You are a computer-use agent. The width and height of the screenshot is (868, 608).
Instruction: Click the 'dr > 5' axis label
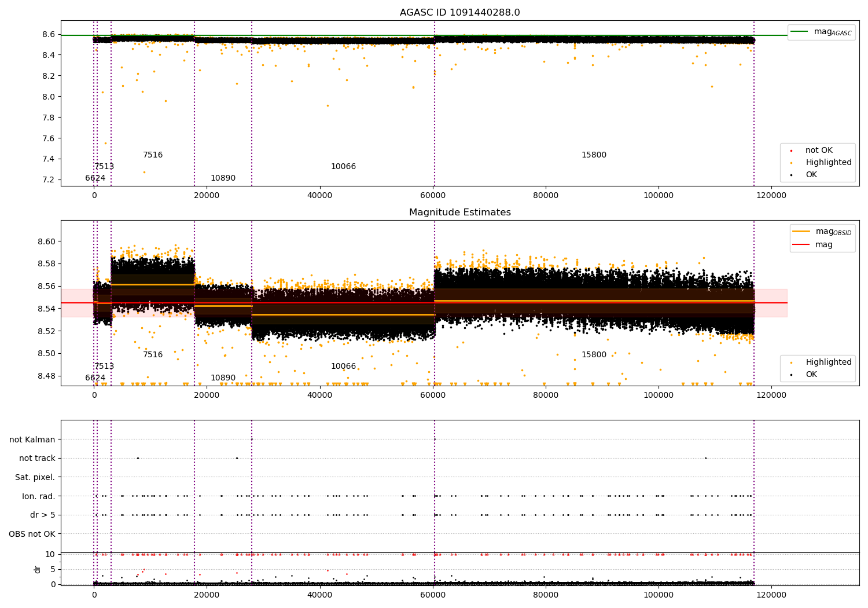43,515
